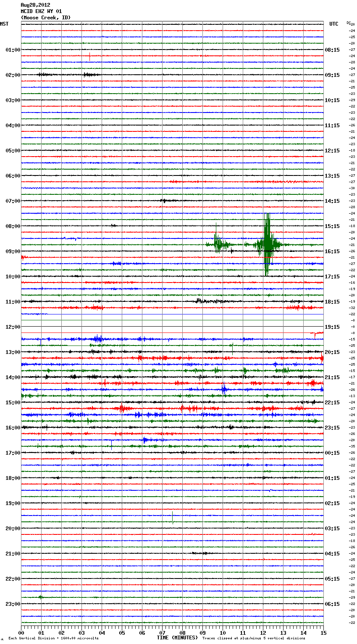Select the 23:00 MST time label
The height and width of the screenshot is (644, 357).
click(13, 604)
